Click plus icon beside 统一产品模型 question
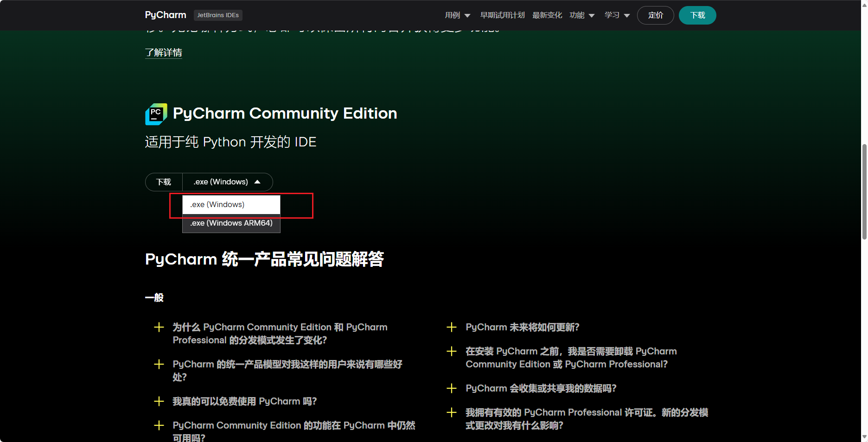This screenshot has height=442, width=868. tap(159, 365)
